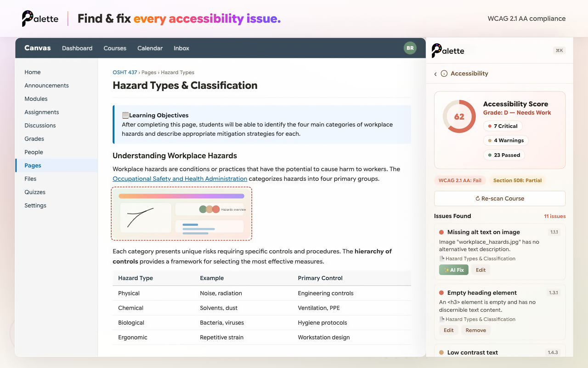588x368 pixels.
Task: Open the Low contrast text issue
Action: coord(472,352)
